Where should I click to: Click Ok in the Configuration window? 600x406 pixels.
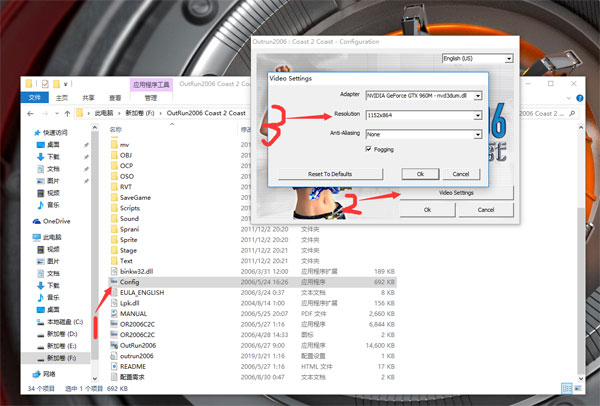pos(427,210)
